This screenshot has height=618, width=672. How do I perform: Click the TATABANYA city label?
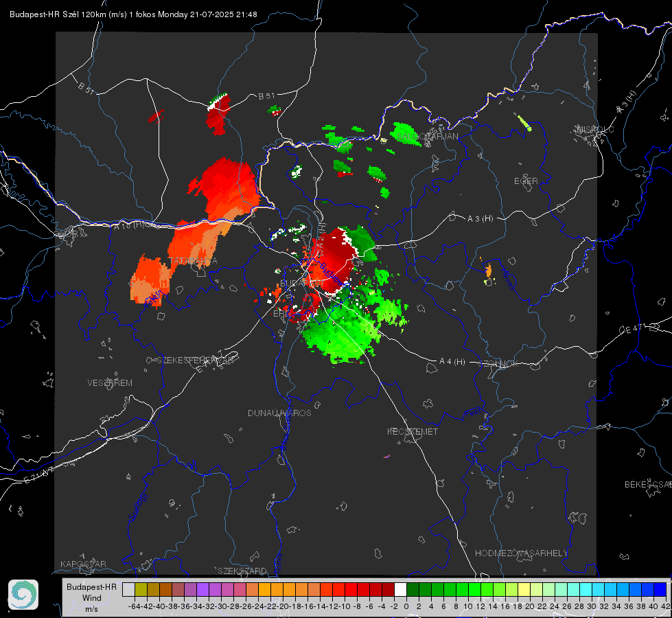click(194, 261)
